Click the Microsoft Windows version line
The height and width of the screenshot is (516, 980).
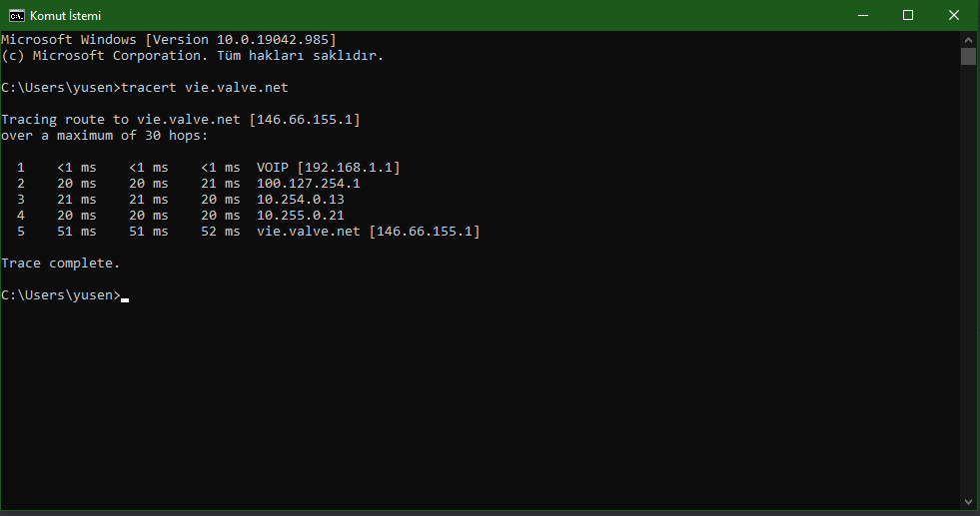[168, 40]
